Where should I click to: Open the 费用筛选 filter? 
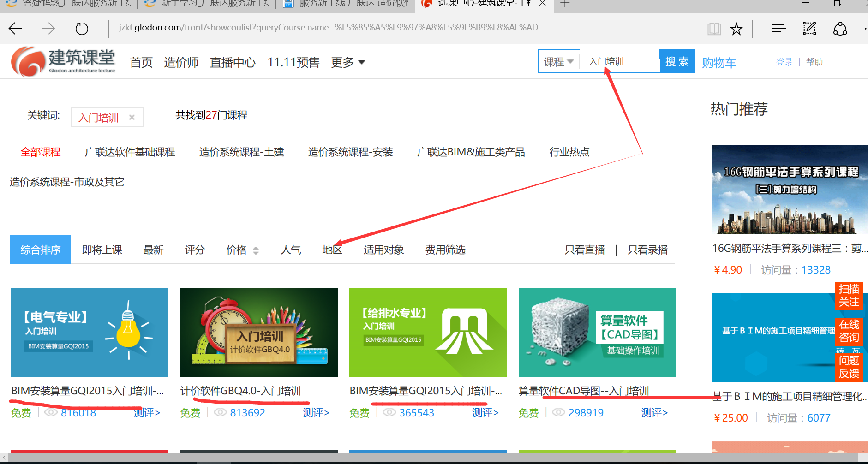click(x=445, y=250)
